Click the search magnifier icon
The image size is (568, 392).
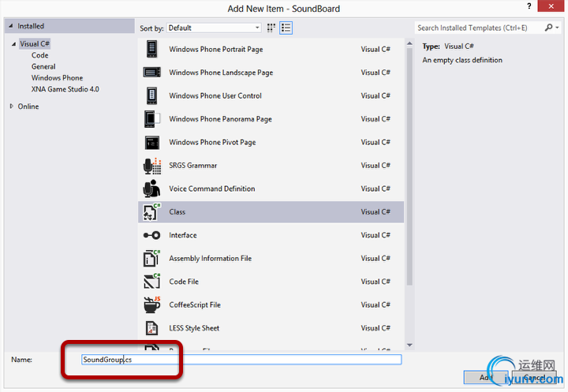(548, 28)
